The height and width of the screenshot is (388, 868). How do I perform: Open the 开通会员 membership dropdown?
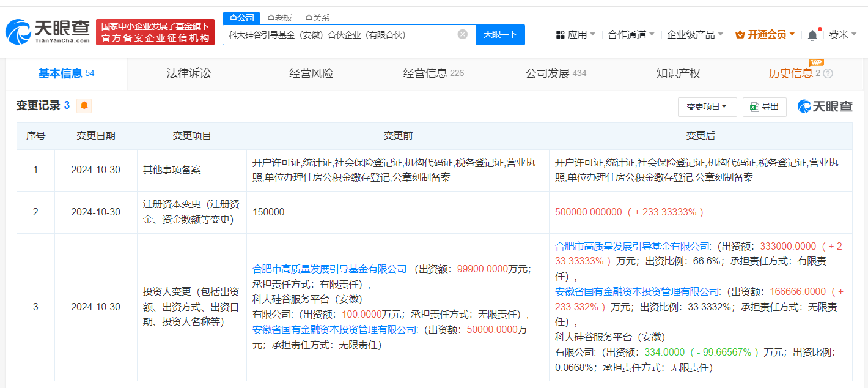[765, 35]
